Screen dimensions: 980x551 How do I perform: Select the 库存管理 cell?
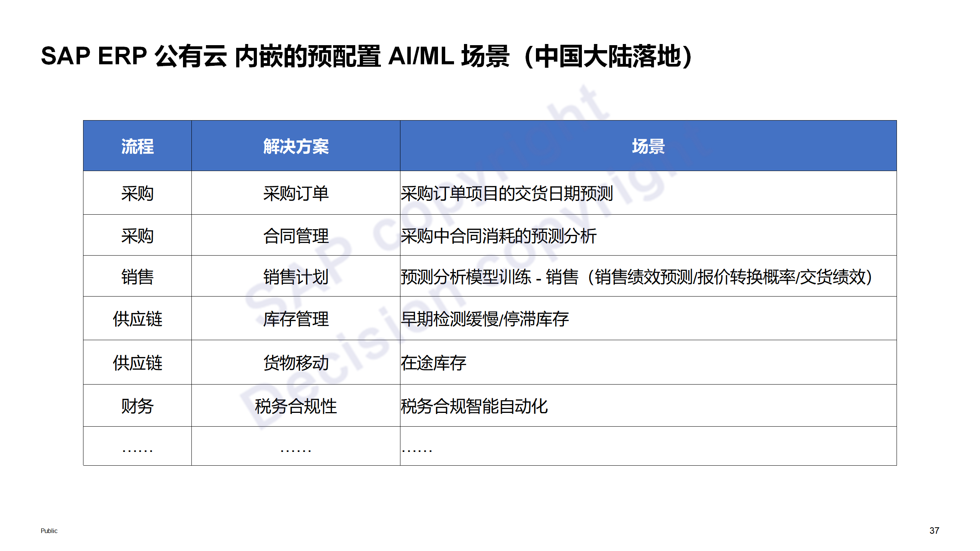pyautogui.click(x=296, y=319)
